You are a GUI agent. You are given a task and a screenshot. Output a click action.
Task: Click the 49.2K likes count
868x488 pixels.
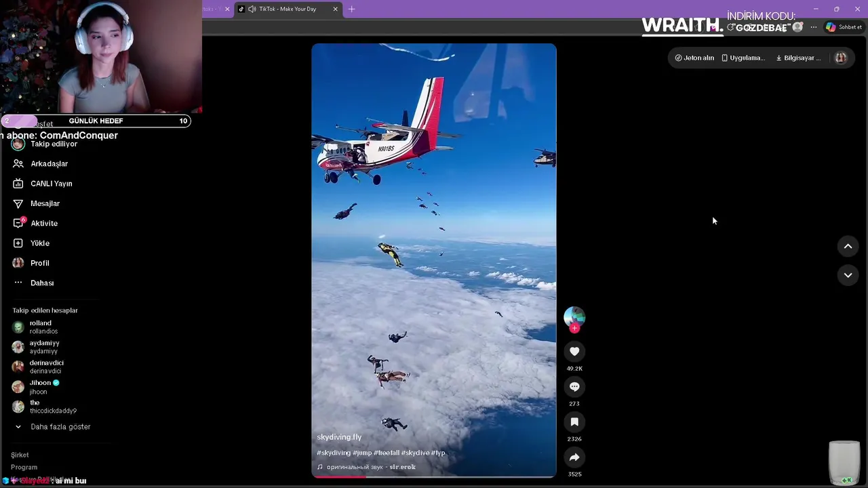(x=574, y=369)
